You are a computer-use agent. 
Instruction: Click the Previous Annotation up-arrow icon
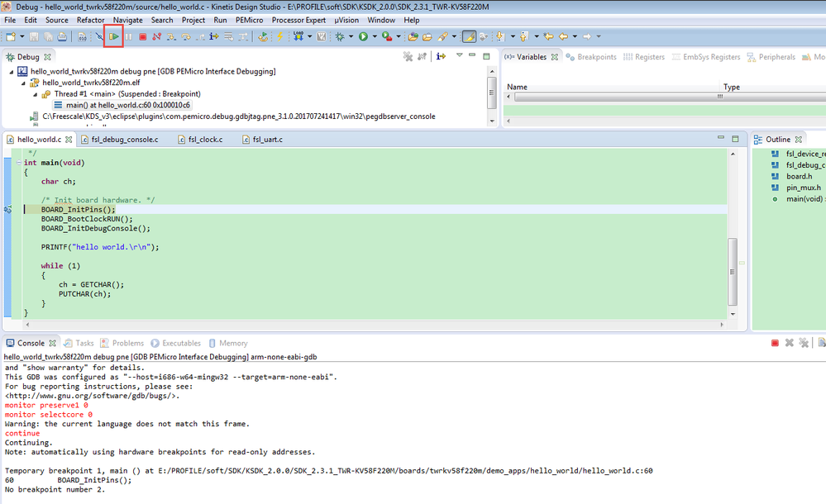(x=524, y=36)
